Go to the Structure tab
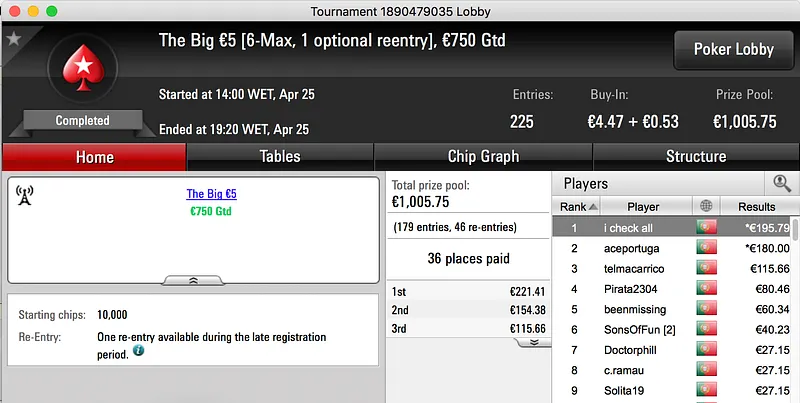 (x=695, y=157)
